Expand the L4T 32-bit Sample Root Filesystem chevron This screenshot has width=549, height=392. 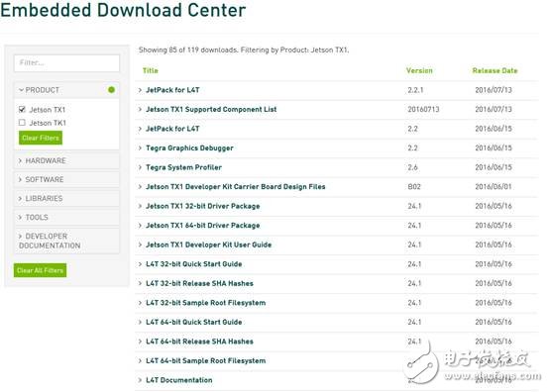click(140, 303)
